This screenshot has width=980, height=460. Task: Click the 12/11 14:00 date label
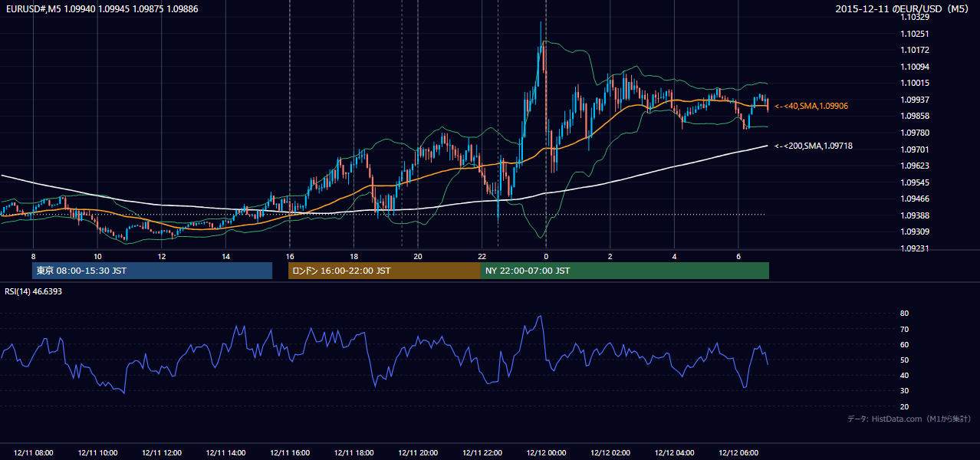point(225,453)
